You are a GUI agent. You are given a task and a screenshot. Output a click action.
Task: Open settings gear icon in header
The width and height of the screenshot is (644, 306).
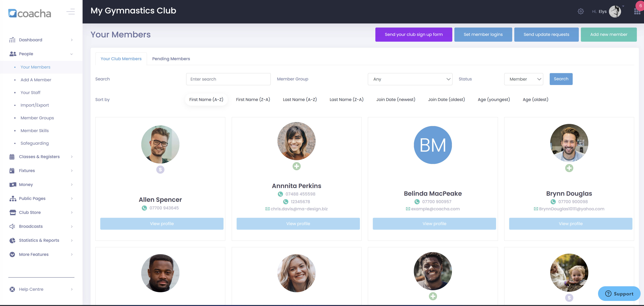click(x=581, y=11)
